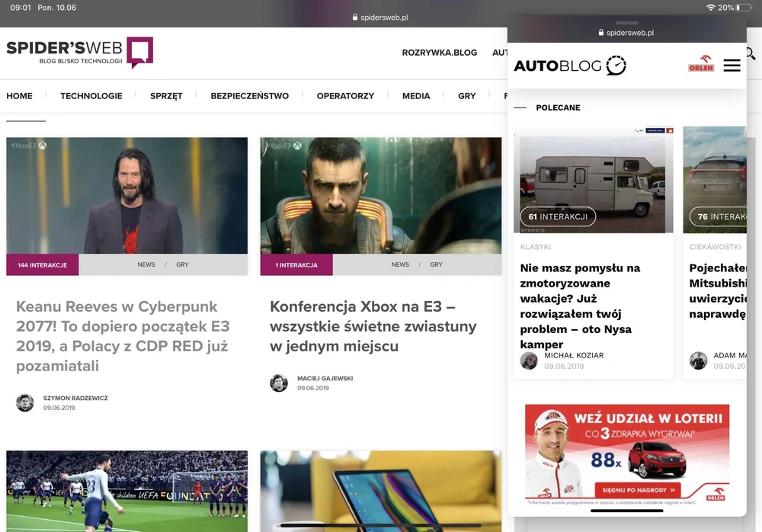This screenshot has height=532, width=762.
Task: Tap the main spidersweb.pl address bar
Action: click(x=380, y=17)
